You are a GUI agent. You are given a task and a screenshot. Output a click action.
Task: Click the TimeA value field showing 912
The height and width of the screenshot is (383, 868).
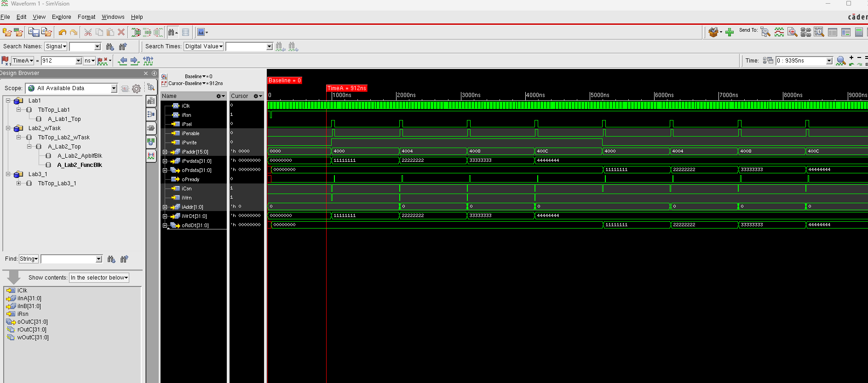[58, 61]
